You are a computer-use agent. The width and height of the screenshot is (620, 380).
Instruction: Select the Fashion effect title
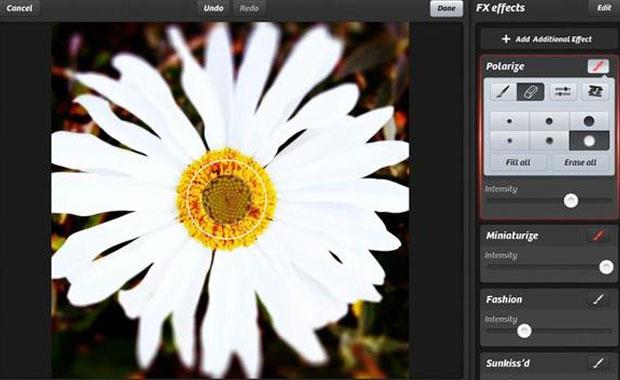point(504,299)
